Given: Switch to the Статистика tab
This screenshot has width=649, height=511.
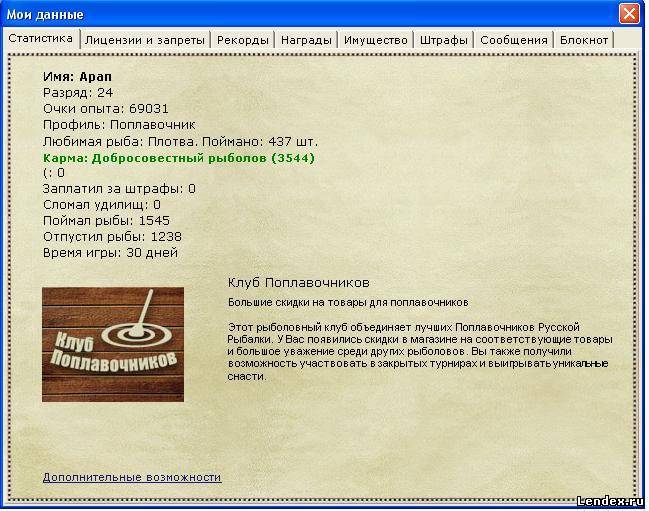Looking at the screenshot, I should pos(41,38).
